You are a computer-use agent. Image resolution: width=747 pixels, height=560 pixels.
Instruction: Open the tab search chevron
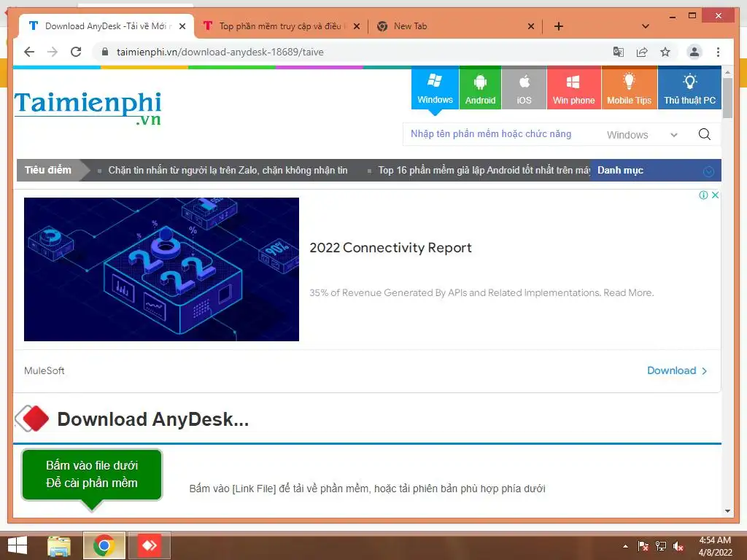[646, 26]
